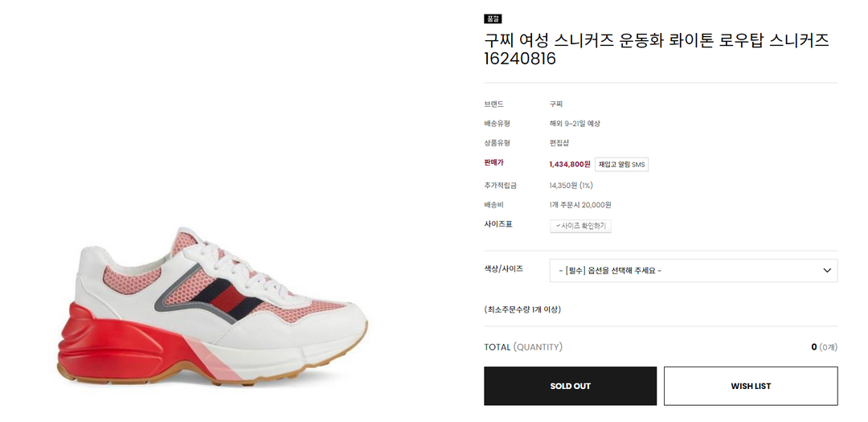Click the price 1,434,800원
Screen dimensions: 868x422
pos(570,165)
